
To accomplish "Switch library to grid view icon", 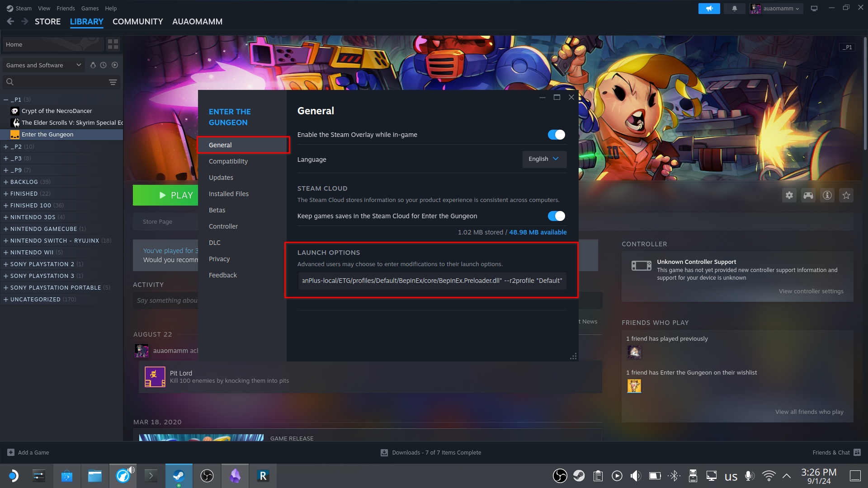I will coord(113,44).
